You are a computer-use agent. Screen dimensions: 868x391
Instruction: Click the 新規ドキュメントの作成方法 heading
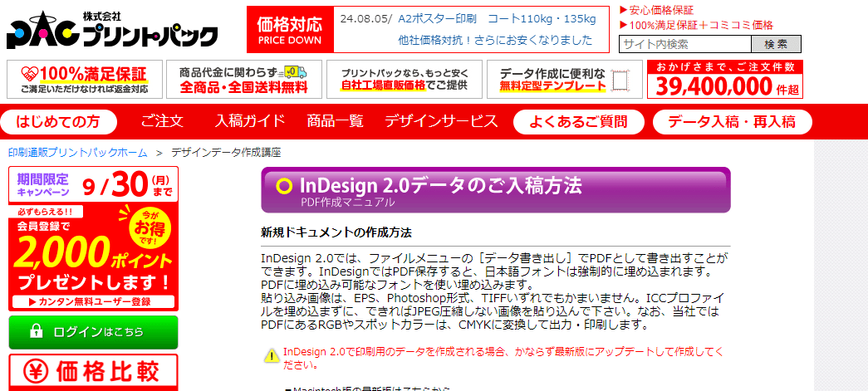click(x=336, y=232)
